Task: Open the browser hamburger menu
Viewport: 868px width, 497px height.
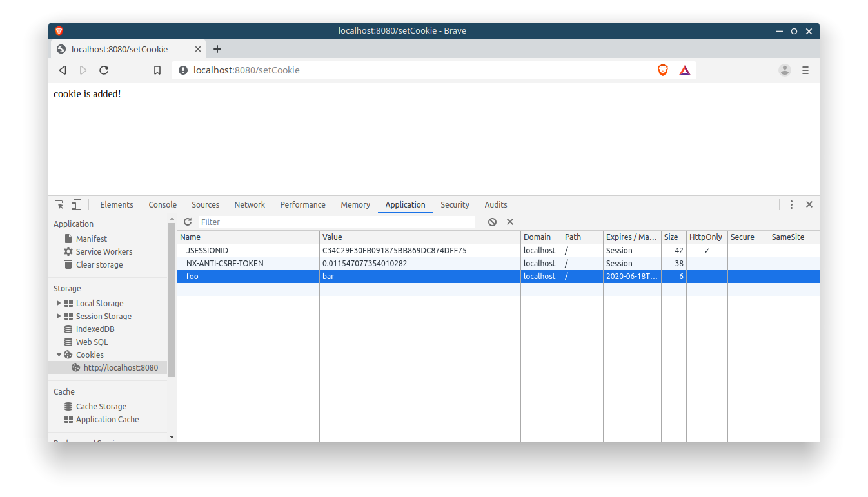Action: click(x=805, y=70)
